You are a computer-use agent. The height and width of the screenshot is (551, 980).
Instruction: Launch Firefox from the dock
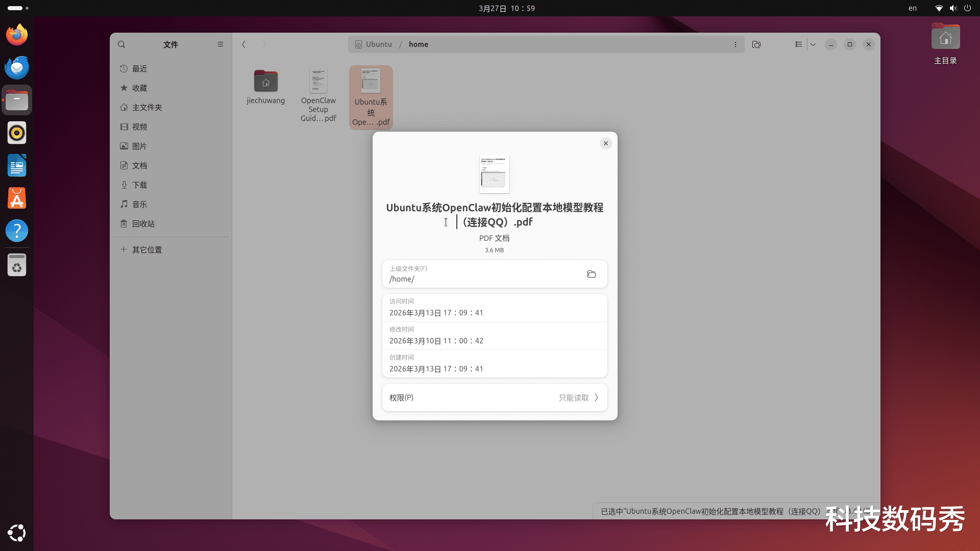coord(17,35)
